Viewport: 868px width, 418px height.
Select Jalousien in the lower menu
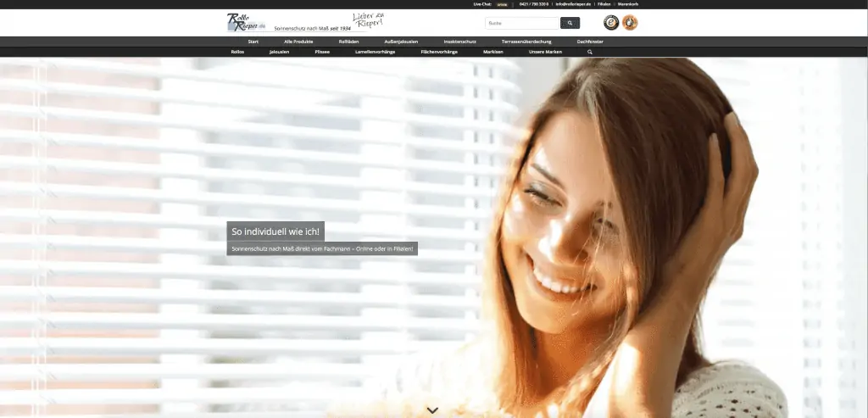[279, 52]
